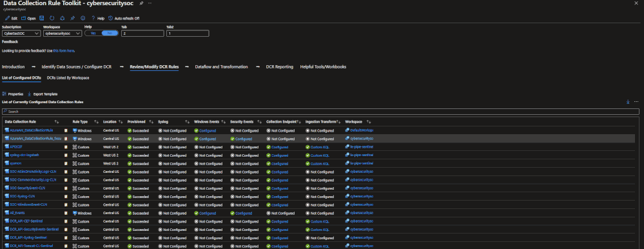644x249 pixels.
Task: Click the Edit pencil icon
Action: (7, 18)
